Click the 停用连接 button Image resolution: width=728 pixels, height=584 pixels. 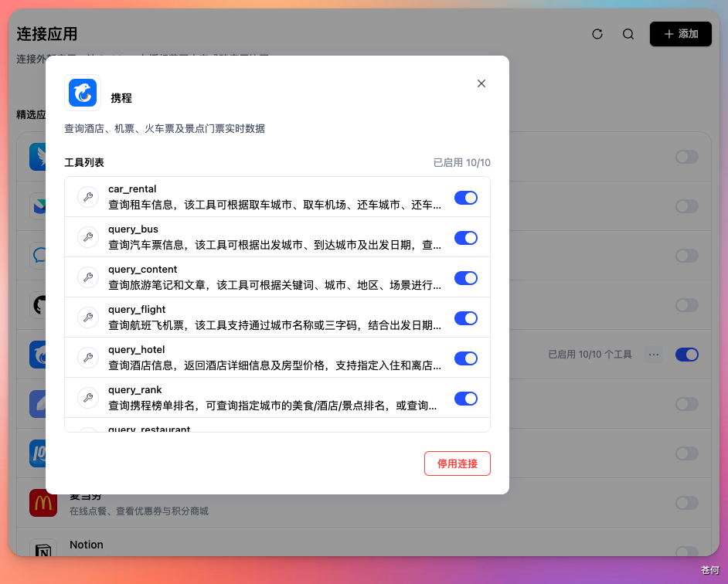pyautogui.click(x=458, y=463)
